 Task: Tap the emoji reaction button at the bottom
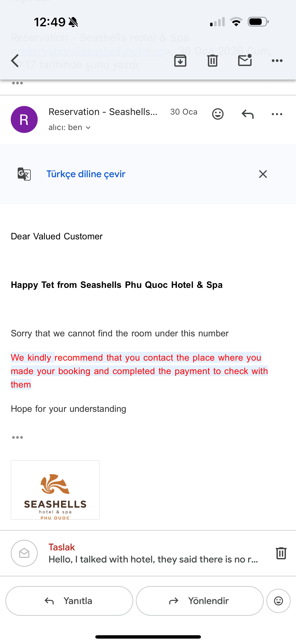click(x=278, y=601)
